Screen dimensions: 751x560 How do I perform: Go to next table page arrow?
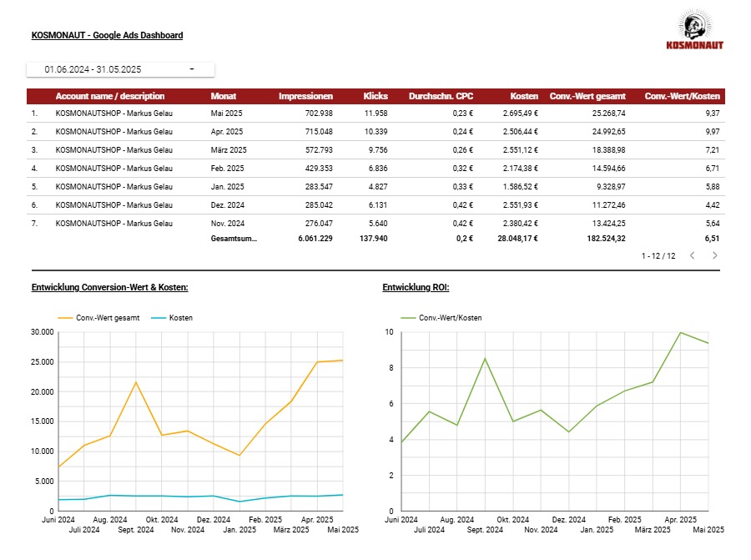point(714,255)
